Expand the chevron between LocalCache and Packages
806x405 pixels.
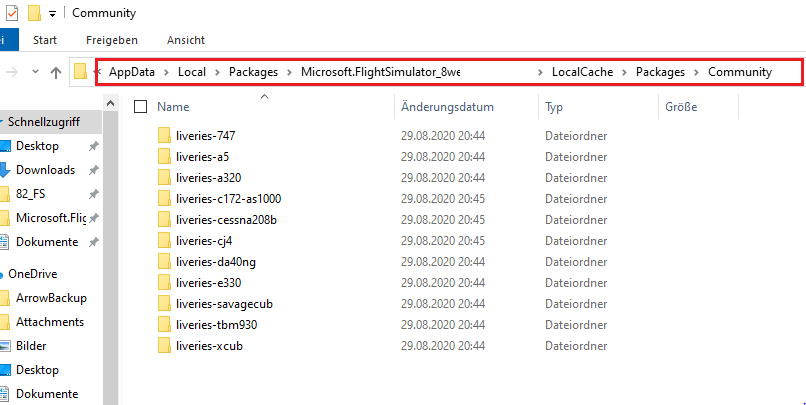(x=625, y=72)
